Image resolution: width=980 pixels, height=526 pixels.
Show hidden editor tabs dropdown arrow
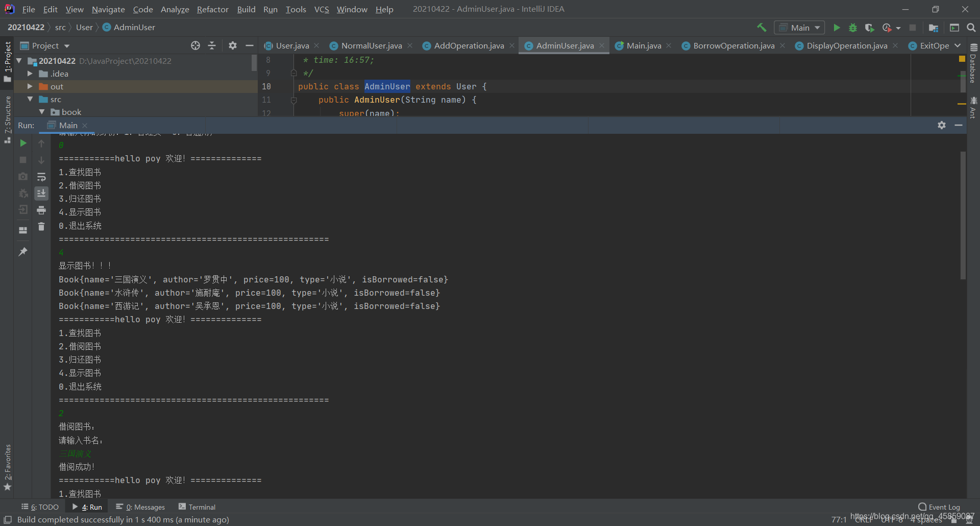[x=958, y=45]
